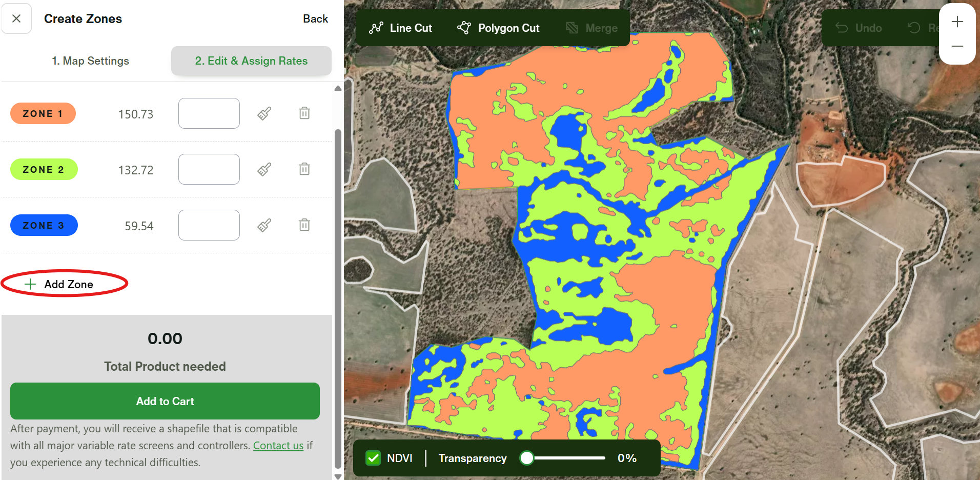Click the paint brush icon for Zone 1
Screen dimensions: 980x480
click(x=264, y=113)
